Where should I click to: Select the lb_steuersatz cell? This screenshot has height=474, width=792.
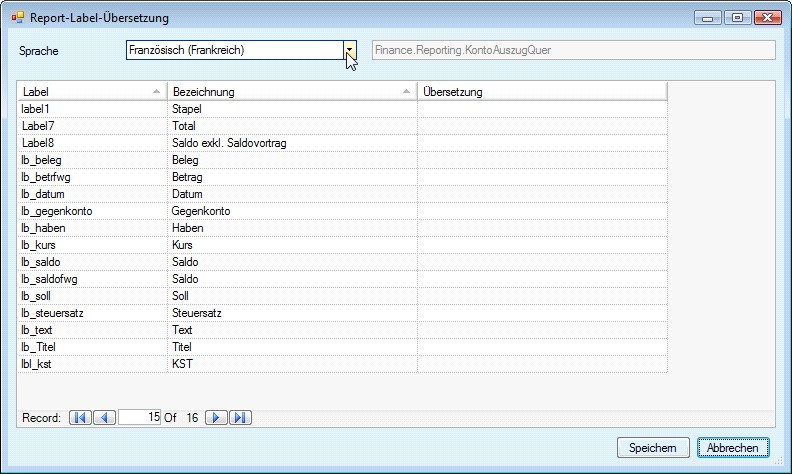point(92,313)
